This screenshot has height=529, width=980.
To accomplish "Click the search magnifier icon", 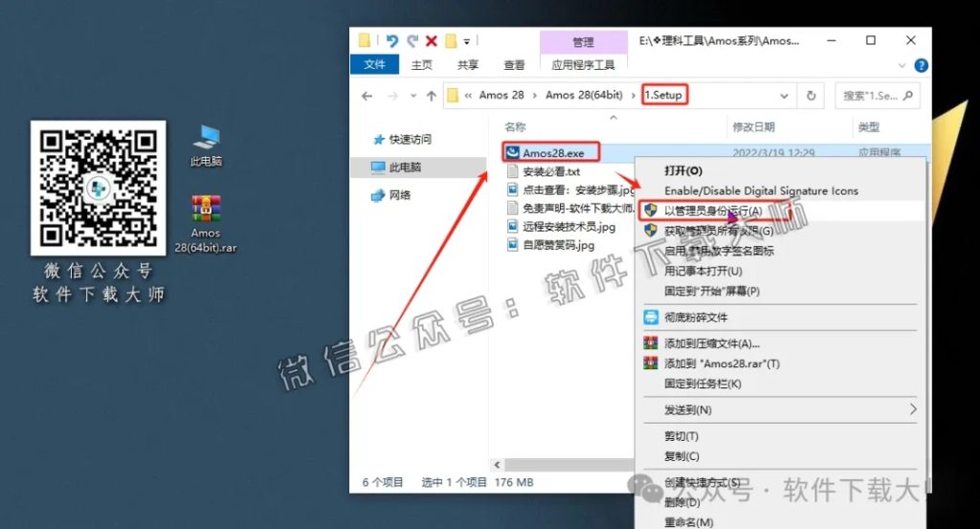I will point(908,96).
